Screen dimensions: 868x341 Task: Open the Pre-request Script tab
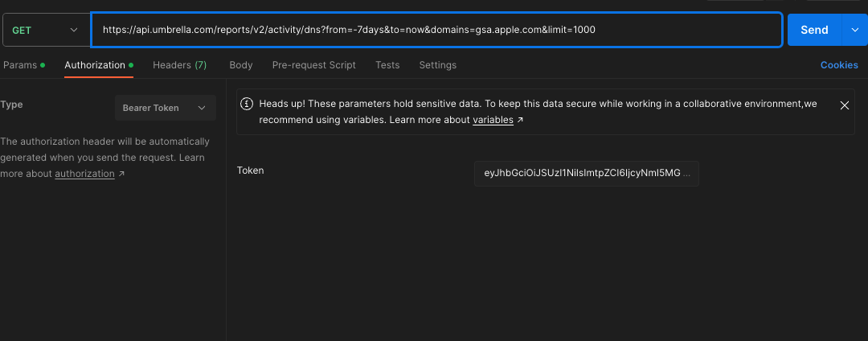[x=314, y=65]
